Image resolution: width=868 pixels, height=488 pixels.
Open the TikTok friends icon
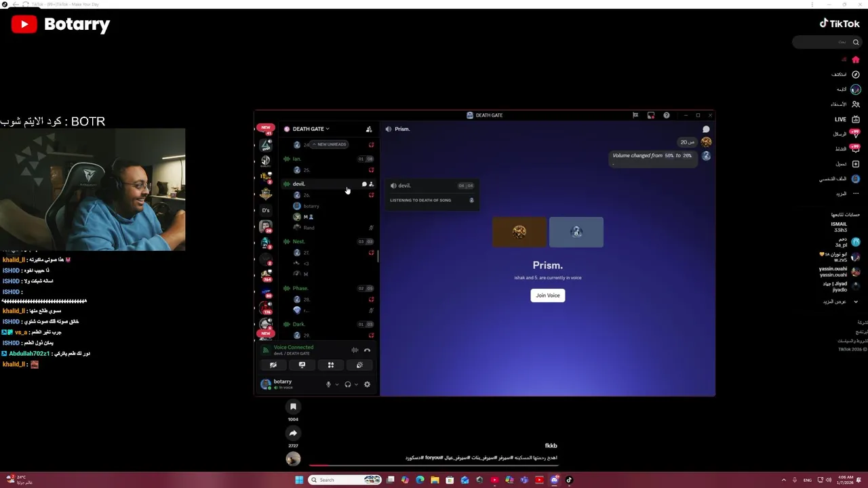pos(856,104)
